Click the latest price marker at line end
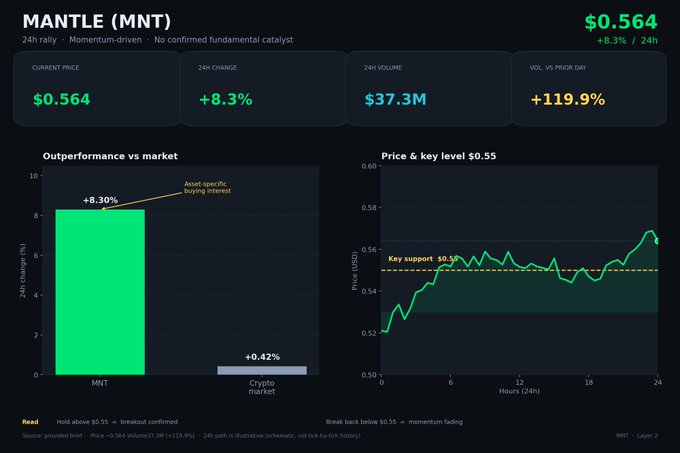Image resolution: width=680 pixels, height=453 pixels. (657, 241)
